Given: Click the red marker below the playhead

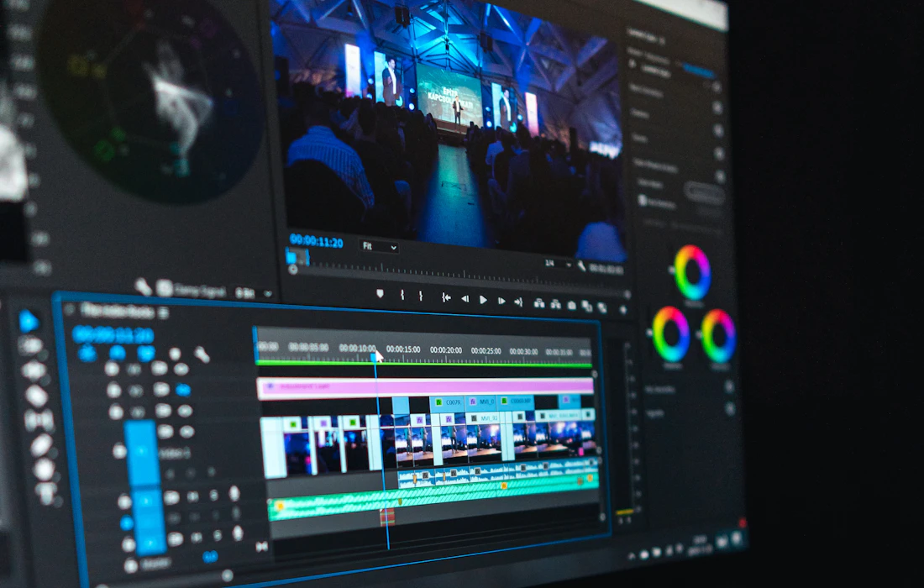Looking at the screenshot, I should 387,517.
